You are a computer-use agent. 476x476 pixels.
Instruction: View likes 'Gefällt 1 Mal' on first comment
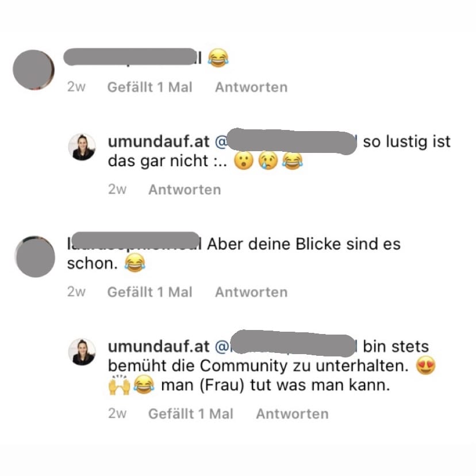[150, 87]
